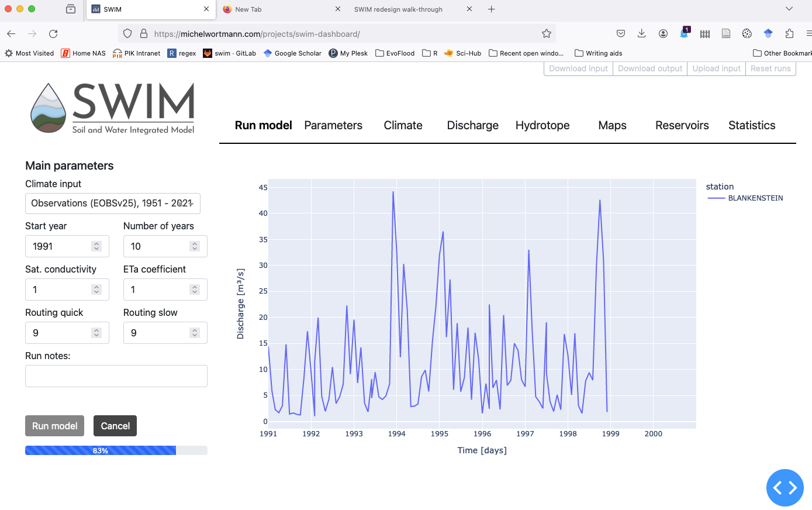This screenshot has height=510, width=812.
Task: Open the Writing aids bookmarks folder
Action: (598, 53)
